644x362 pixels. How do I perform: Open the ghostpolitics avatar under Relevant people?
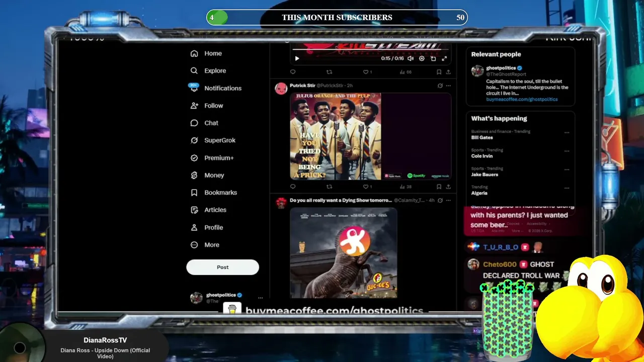tap(477, 71)
